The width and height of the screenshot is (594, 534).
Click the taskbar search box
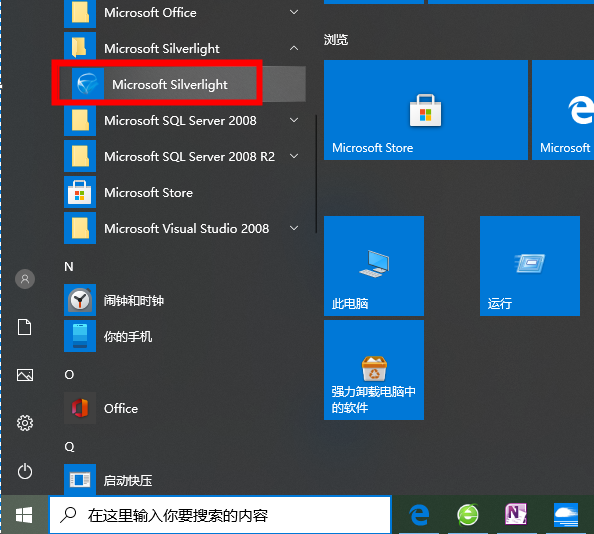click(x=220, y=515)
